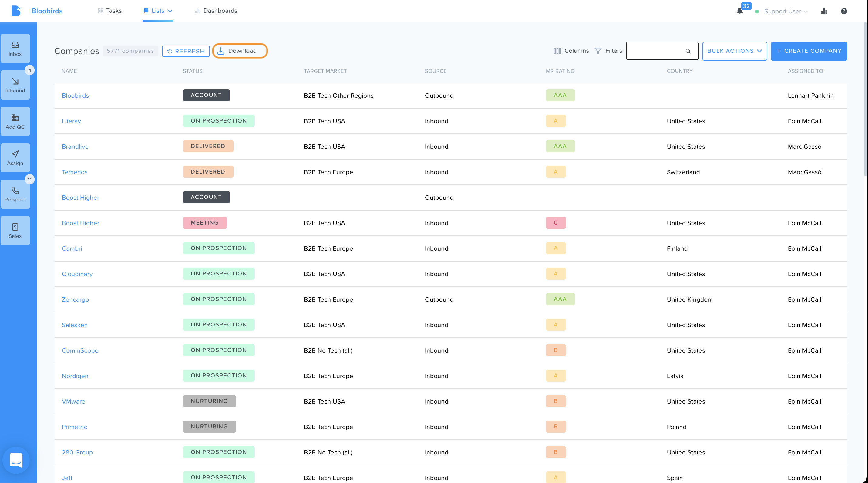This screenshot has width=868, height=483.
Task: Open the Assign sidebar item
Action: 15,158
